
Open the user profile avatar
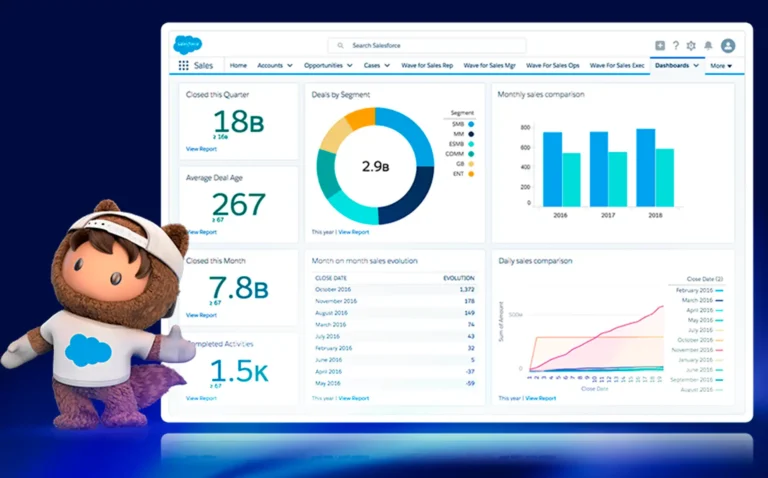pyautogui.click(x=728, y=46)
